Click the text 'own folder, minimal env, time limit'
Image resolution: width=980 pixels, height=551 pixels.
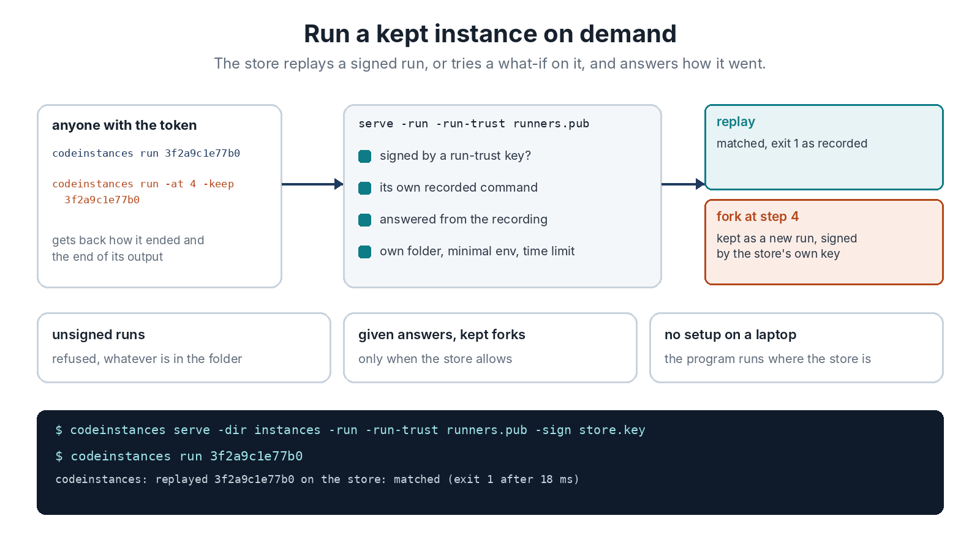tap(477, 251)
